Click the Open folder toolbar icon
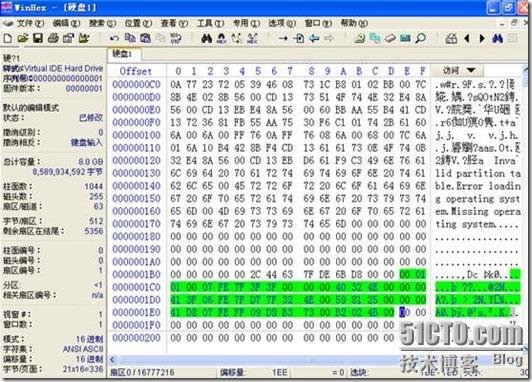The height and width of the screenshot is (382, 532). pyautogui.click(x=84, y=38)
